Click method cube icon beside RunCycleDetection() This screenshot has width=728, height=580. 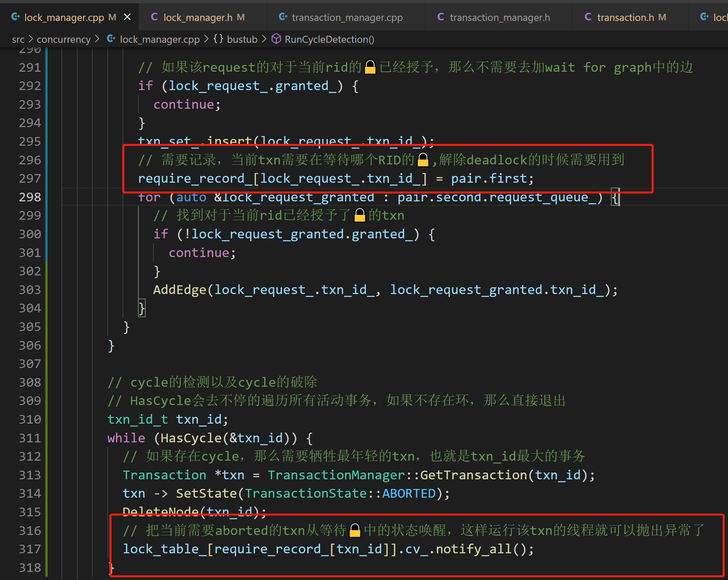pos(276,39)
